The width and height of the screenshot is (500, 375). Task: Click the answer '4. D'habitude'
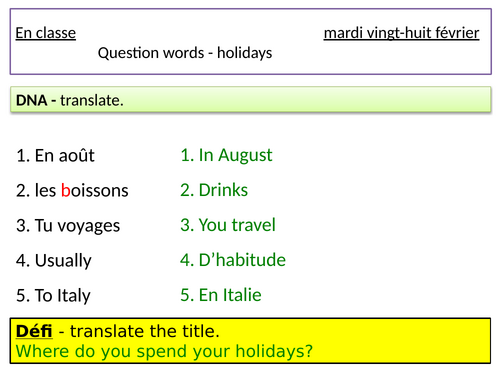(233, 260)
